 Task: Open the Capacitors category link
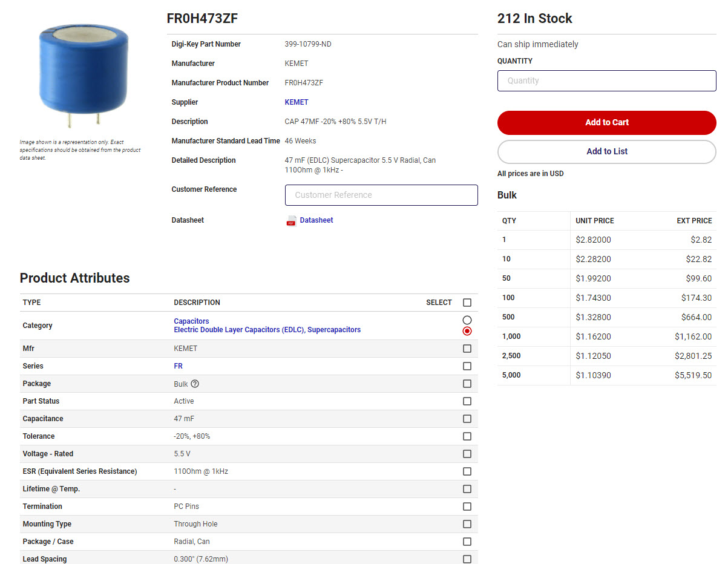(191, 321)
